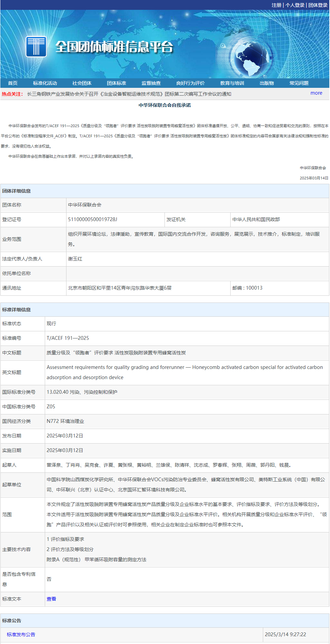The height and width of the screenshot is (644, 330).
Task: Click 出版物 in the navigation bar
Action: click(267, 83)
